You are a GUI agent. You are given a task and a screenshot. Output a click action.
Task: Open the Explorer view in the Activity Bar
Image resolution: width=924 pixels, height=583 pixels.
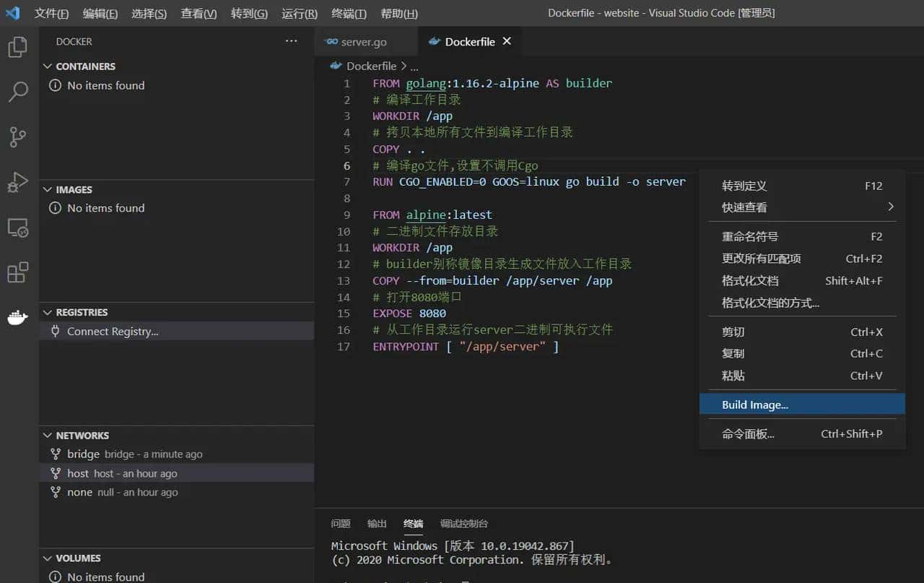(17, 46)
